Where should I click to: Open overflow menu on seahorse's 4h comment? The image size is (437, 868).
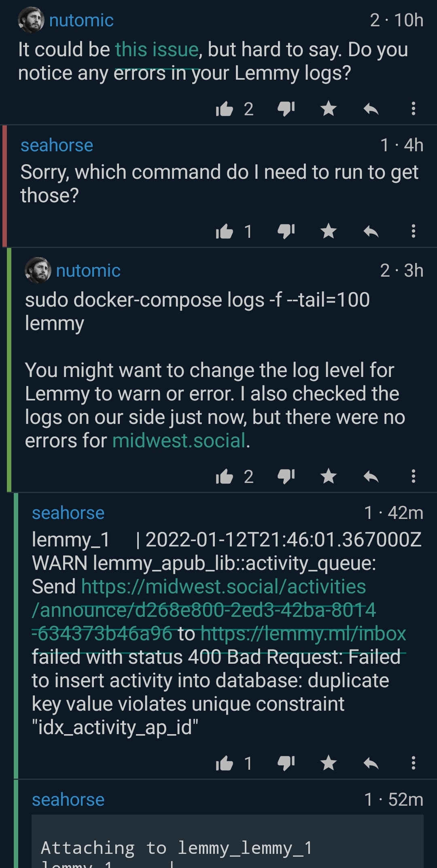tap(413, 231)
